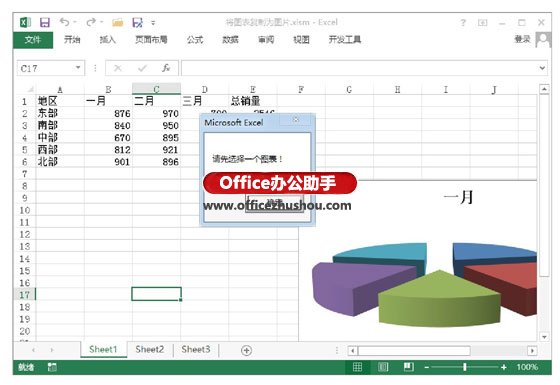The height and width of the screenshot is (385, 560).
Task: Switch to Page Layout view icon
Action: [x=383, y=367]
